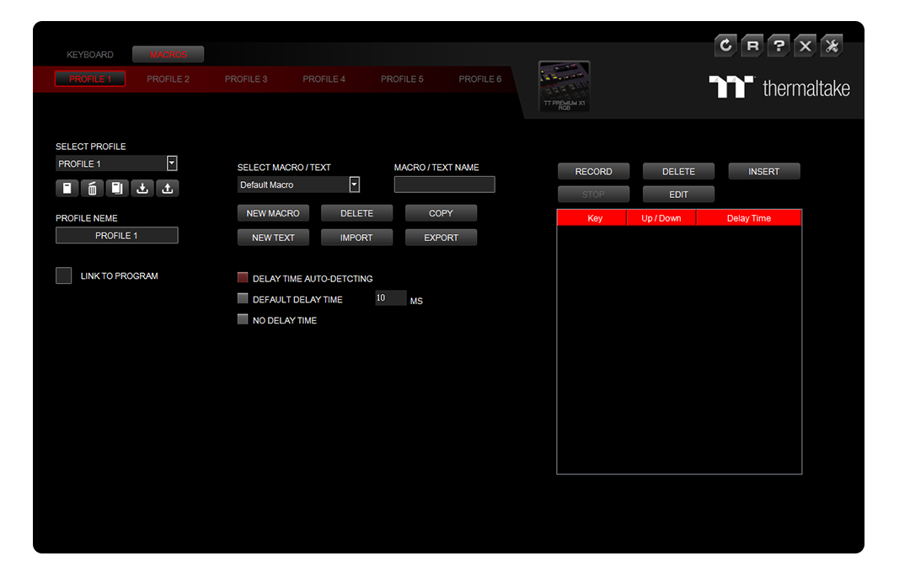Click the Record button
The image size is (910, 588).
point(593,172)
